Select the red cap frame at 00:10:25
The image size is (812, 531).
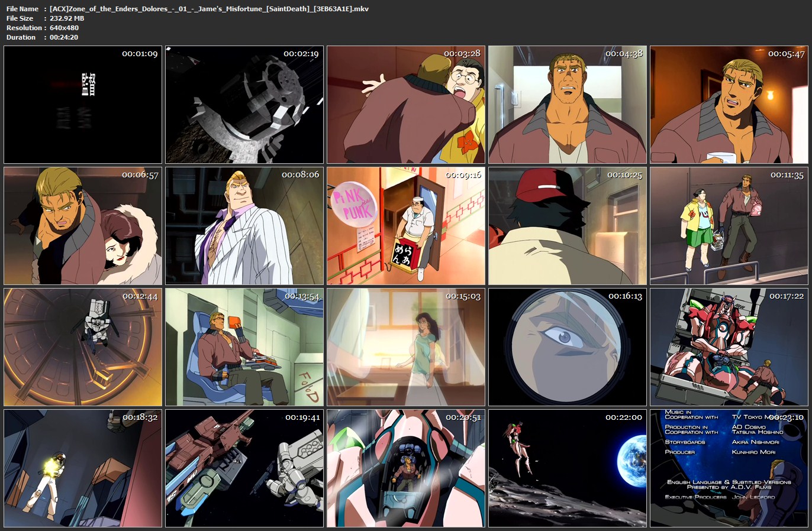click(x=568, y=226)
